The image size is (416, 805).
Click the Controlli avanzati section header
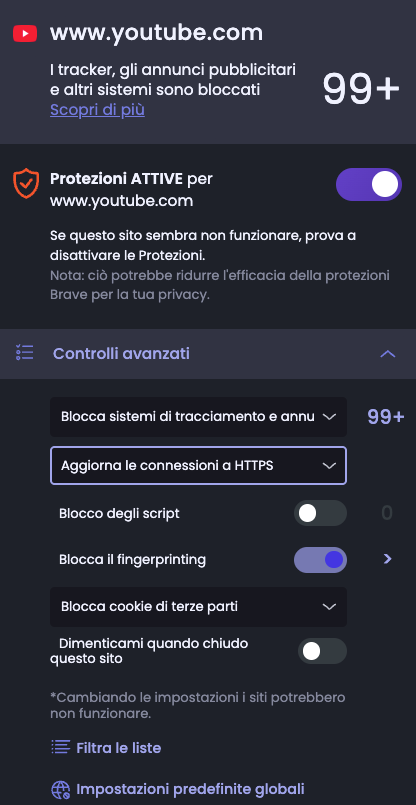click(208, 354)
